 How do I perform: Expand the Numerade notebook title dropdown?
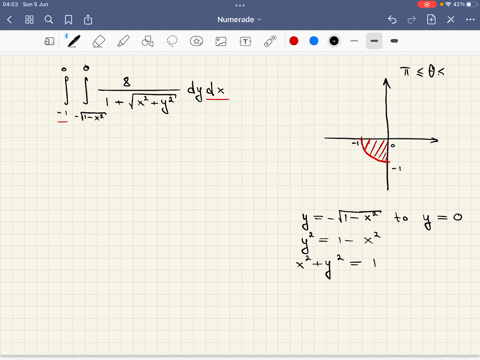tap(239, 20)
